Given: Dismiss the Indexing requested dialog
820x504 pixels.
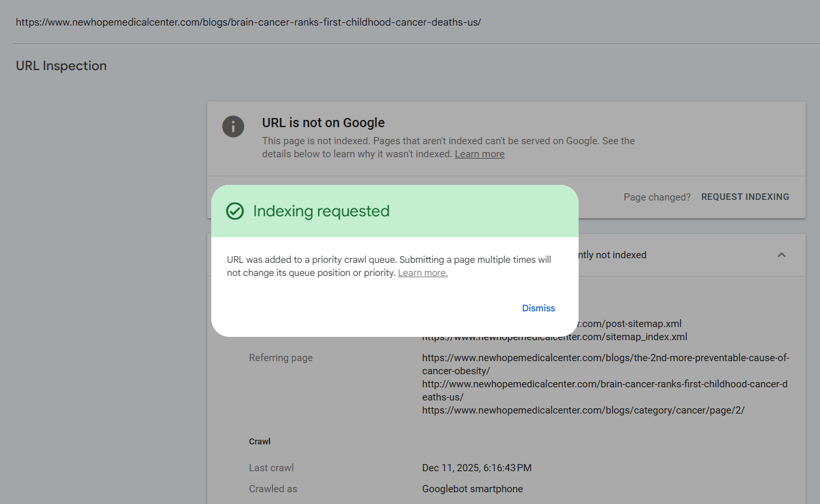Looking at the screenshot, I should pos(539,308).
